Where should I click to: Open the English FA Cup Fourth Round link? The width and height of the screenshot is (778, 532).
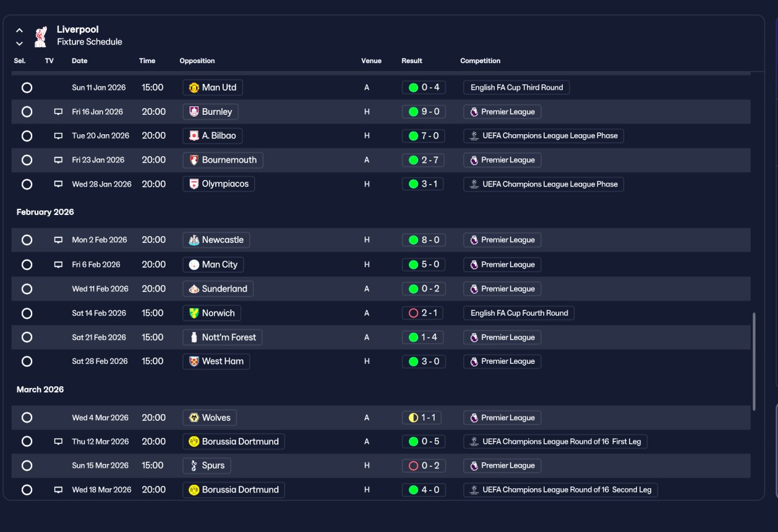pos(519,313)
